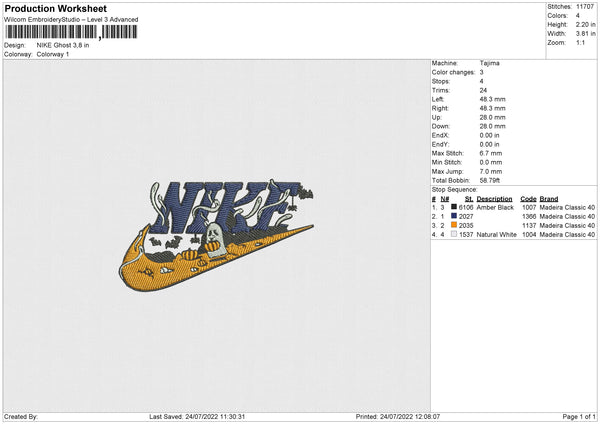The image size is (600, 424).
Task: Click the Amber Black description text
Action: click(495, 207)
